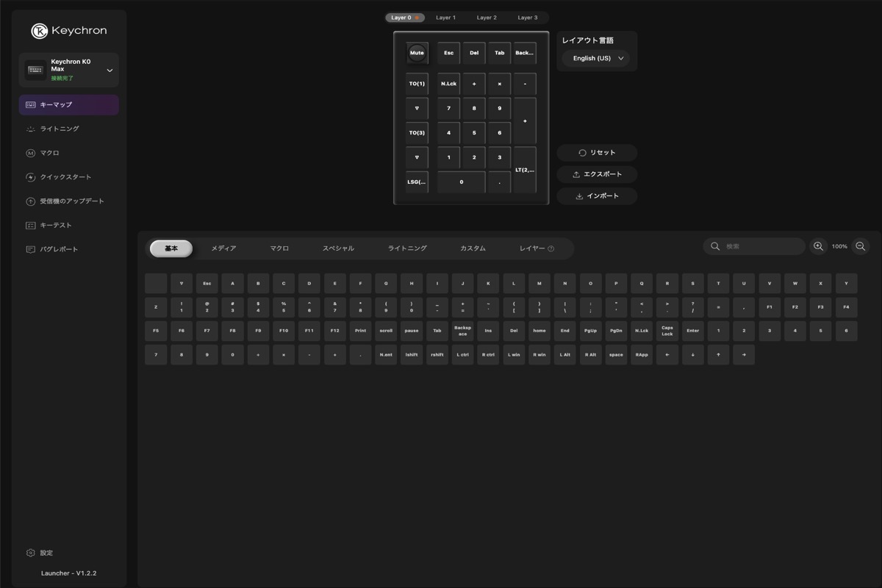Switch to the スペシャル tab
This screenshot has height=588, width=882.
(x=338, y=248)
